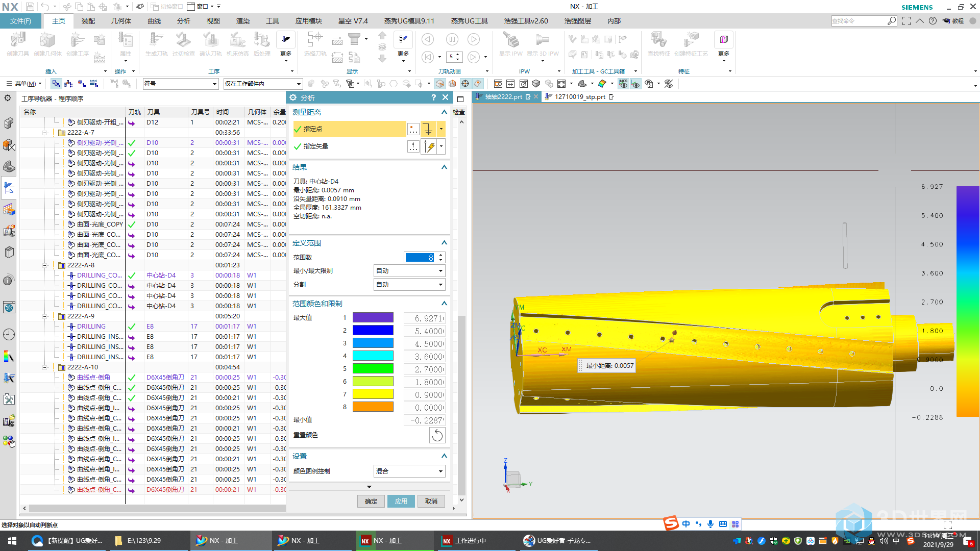Screen dimensions: 980x551
Task: Click the 范围数 input field
Action: [420, 258]
